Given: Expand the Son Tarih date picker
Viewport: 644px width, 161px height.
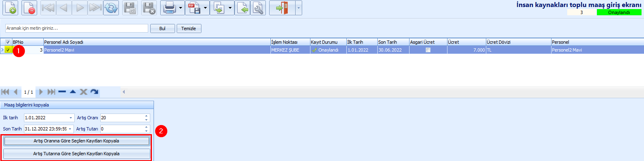Looking at the screenshot, I should 71,129.
